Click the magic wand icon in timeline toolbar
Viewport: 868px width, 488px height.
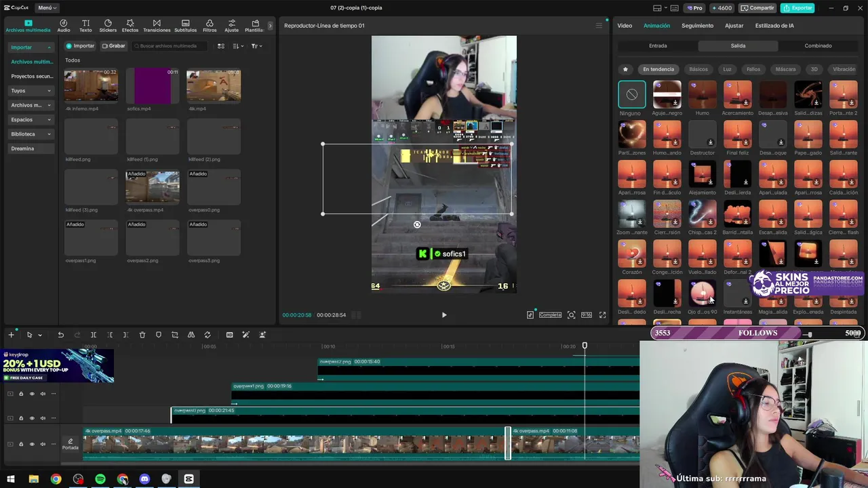tap(245, 335)
